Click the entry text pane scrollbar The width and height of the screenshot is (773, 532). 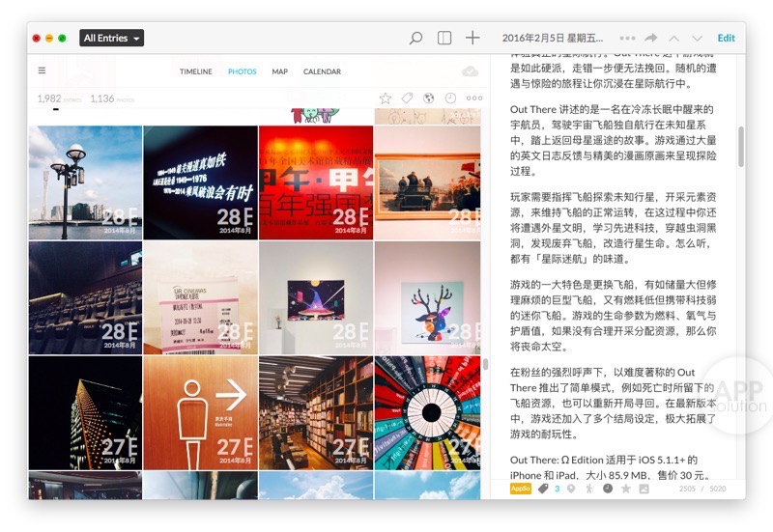[740, 147]
